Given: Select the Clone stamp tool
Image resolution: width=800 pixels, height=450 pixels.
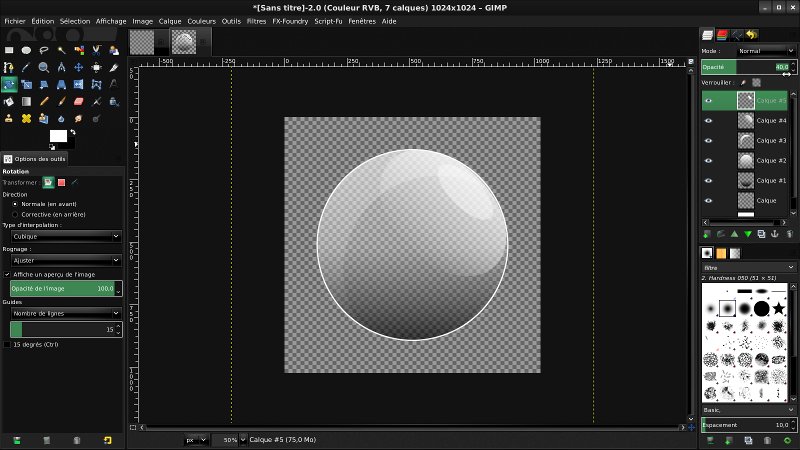Looking at the screenshot, I should pyautogui.click(x=9, y=118).
